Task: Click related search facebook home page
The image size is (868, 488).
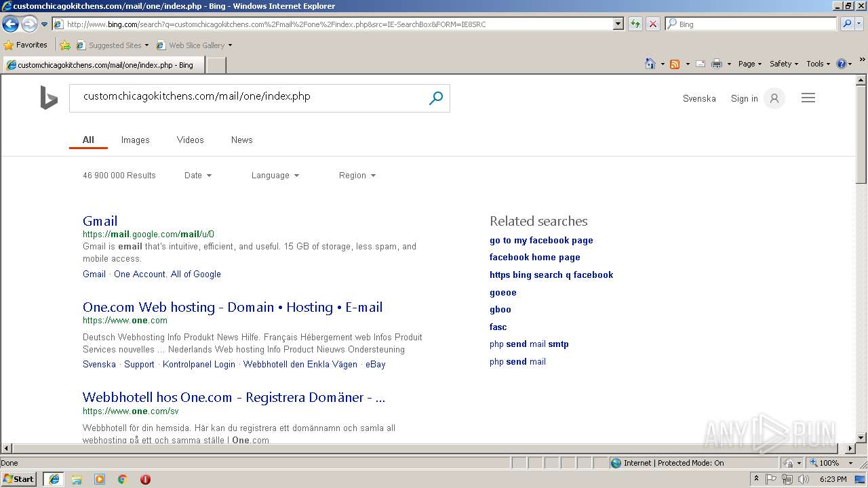Action: coord(535,257)
